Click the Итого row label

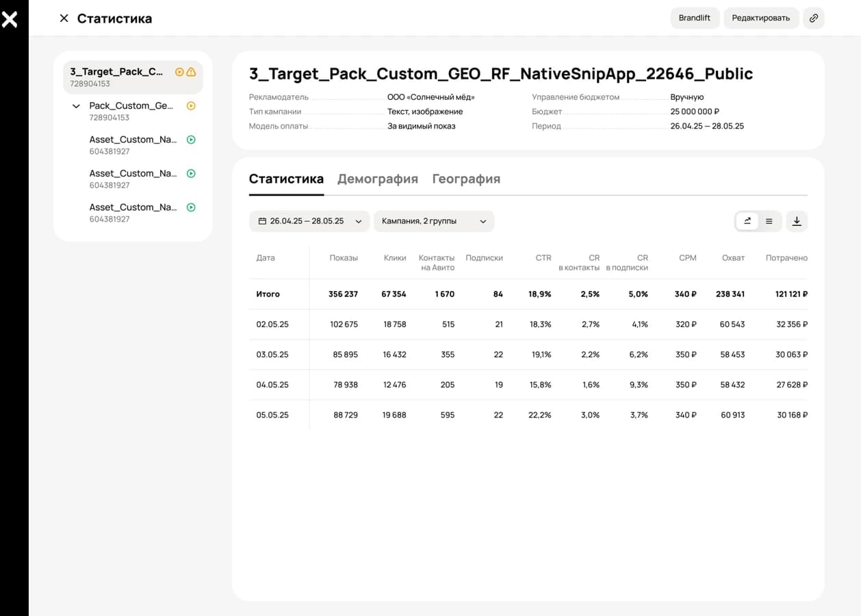[x=268, y=294]
